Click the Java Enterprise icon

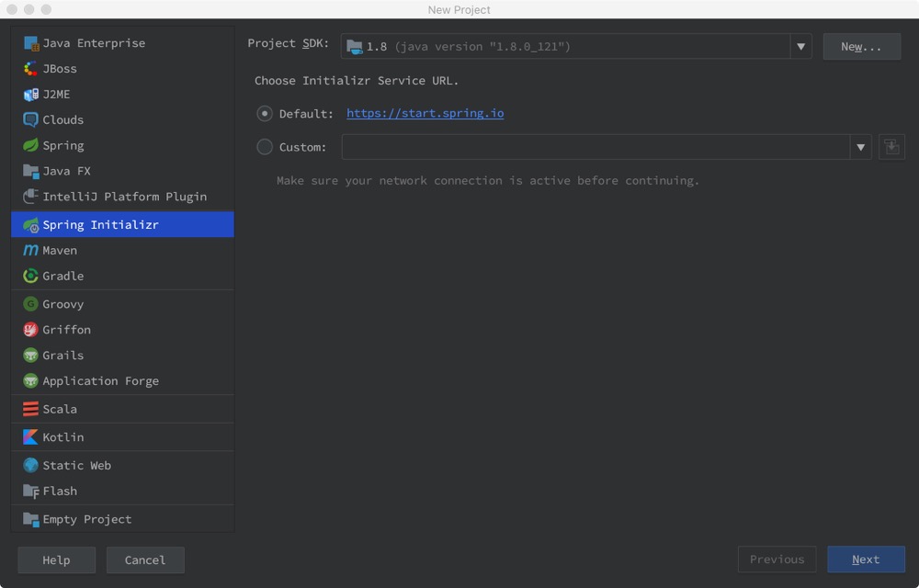[x=31, y=43]
